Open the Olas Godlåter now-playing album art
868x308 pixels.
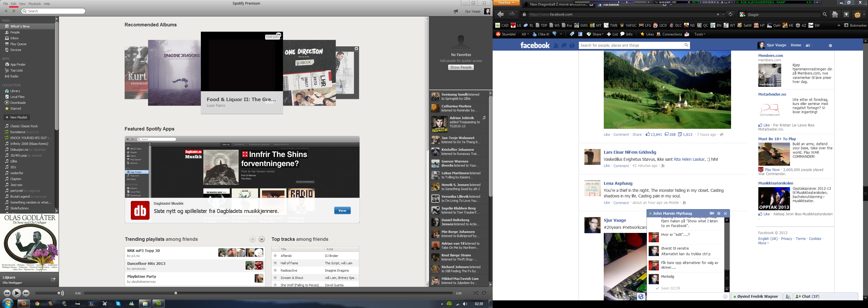(x=29, y=243)
